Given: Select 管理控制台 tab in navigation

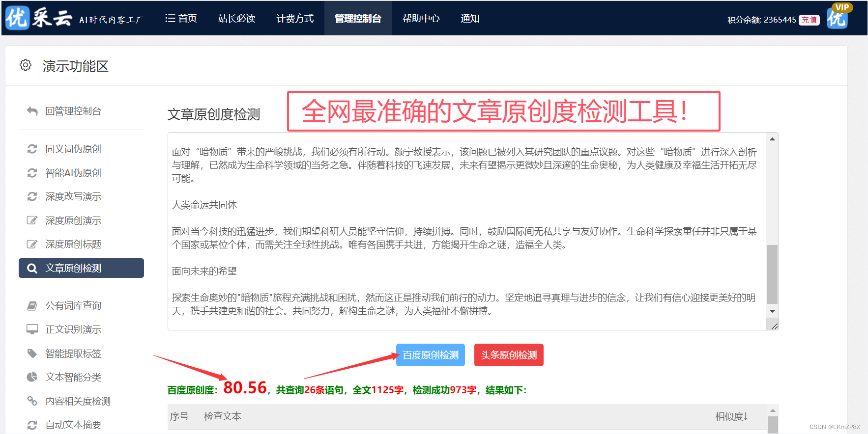Looking at the screenshot, I should tap(358, 18).
